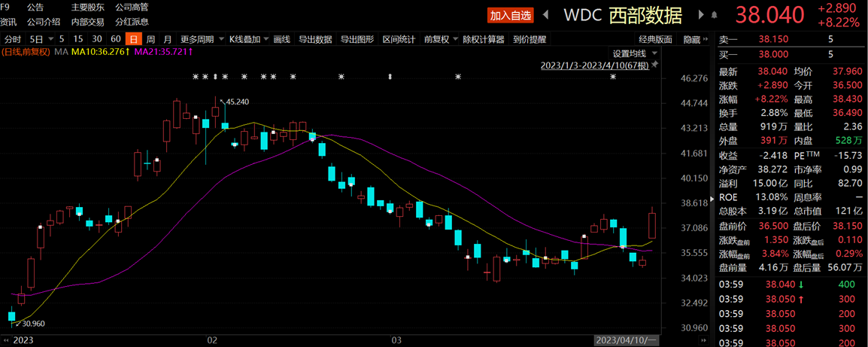This screenshot has width=868, height=347.
Task: Click the date range 2023/1/3-2023/4/10 link
Action: (x=594, y=65)
